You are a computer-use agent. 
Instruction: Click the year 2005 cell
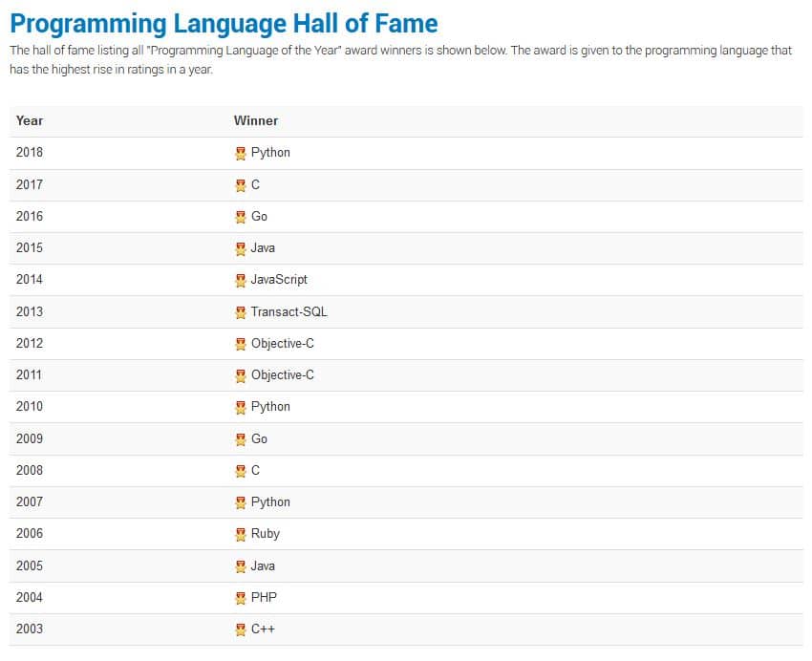(30, 565)
